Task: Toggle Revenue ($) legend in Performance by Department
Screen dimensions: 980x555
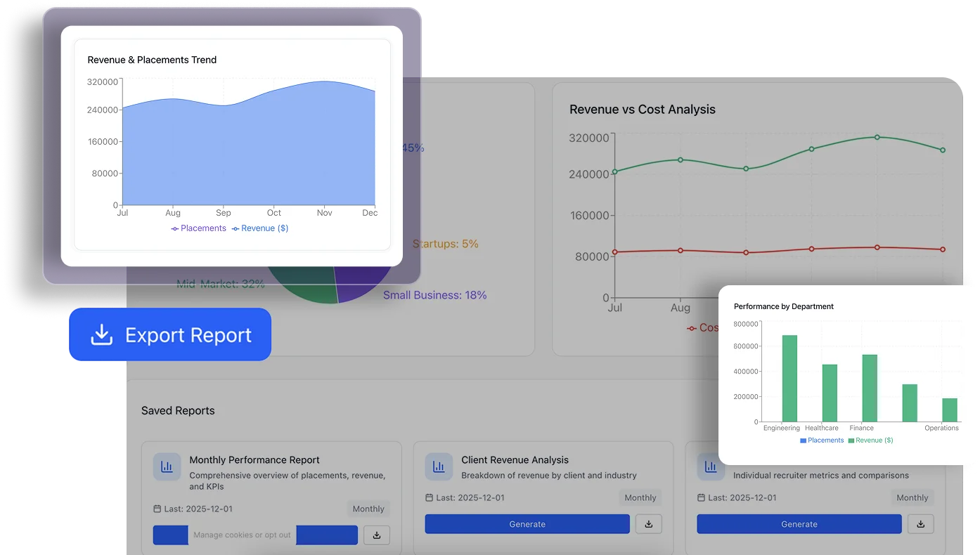Action: point(870,440)
